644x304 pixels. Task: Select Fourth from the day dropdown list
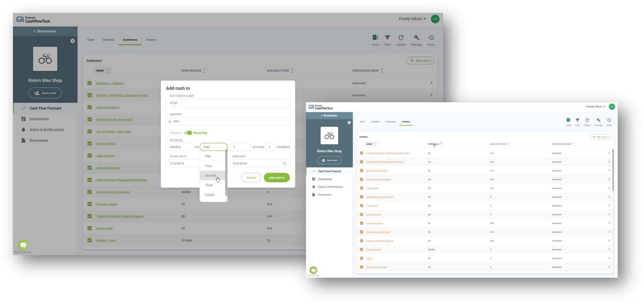213,195
